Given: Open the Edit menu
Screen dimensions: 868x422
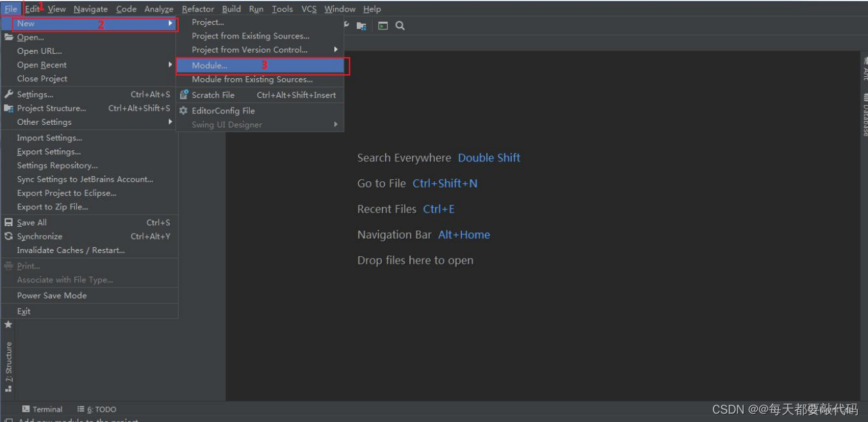Looking at the screenshot, I should pos(32,9).
